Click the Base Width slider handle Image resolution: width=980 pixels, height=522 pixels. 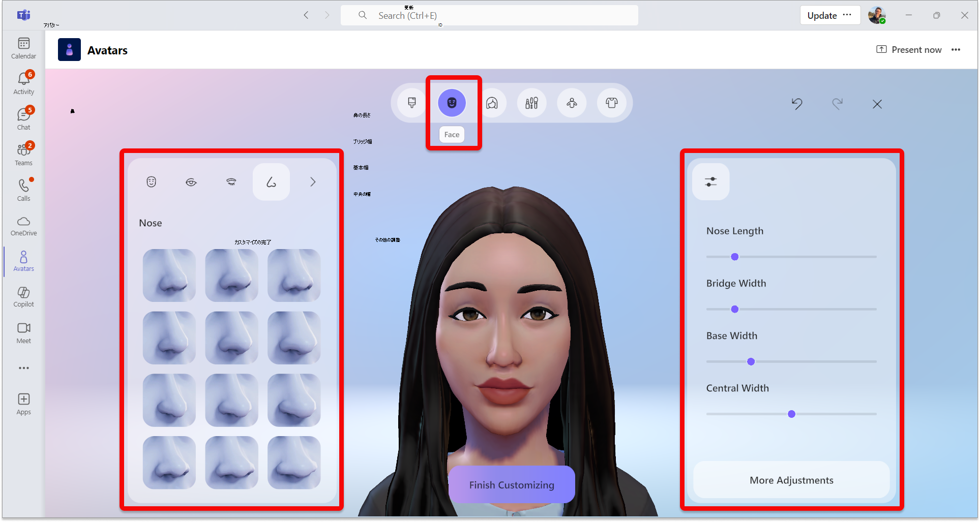[x=751, y=361]
